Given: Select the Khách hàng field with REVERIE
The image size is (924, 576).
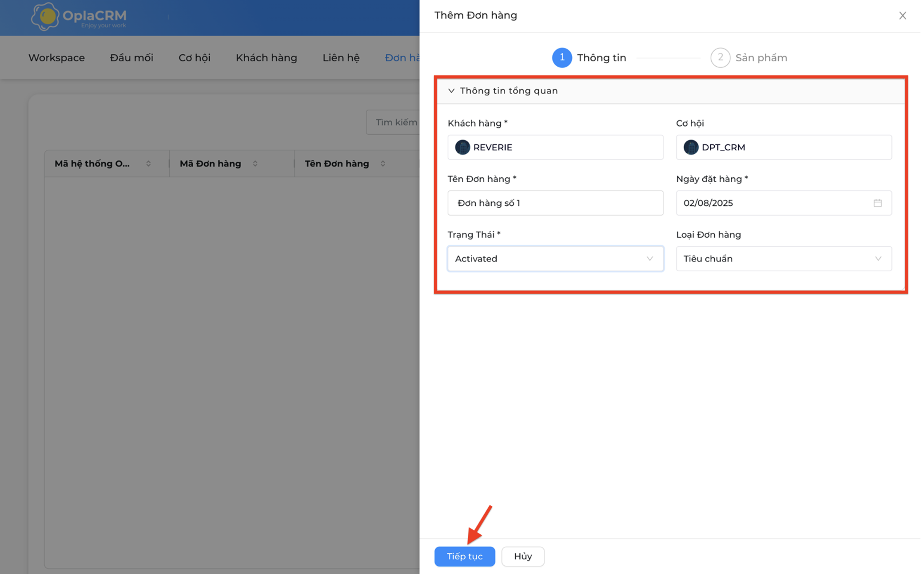Looking at the screenshot, I should 555,148.
